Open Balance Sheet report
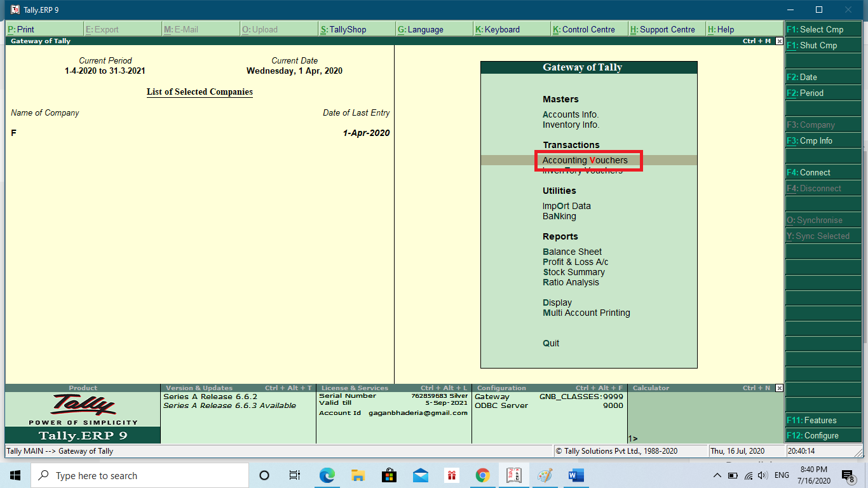Viewport: 868px width, 488px height. click(572, 252)
